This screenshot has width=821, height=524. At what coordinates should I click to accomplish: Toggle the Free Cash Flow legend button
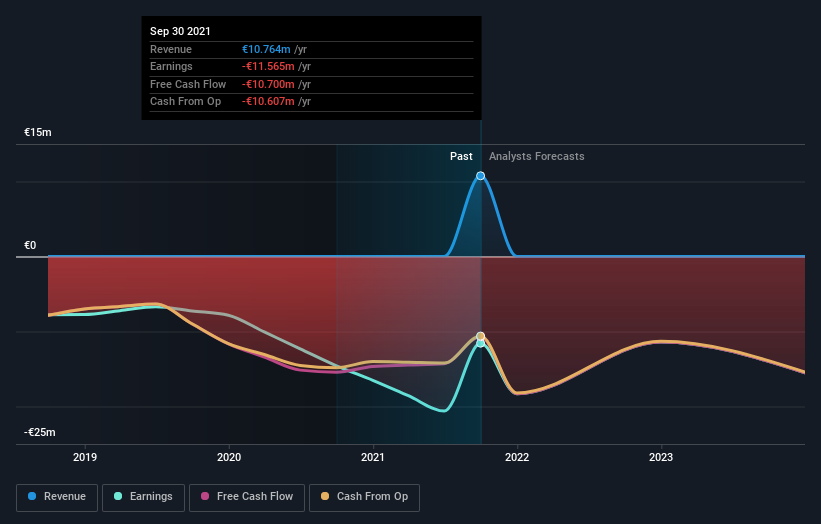pyautogui.click(x=247, y=497)
